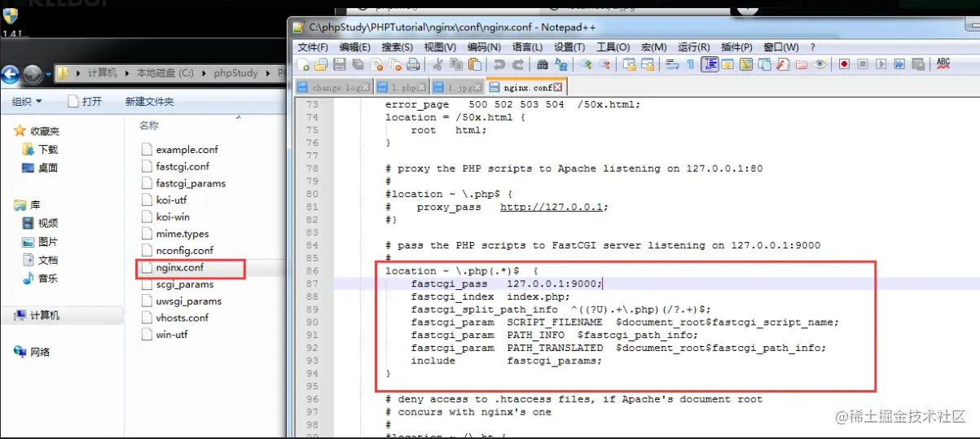Click the Cut scissors icon
The width and height of the screenshot is (980, 439).
(437, 64)
